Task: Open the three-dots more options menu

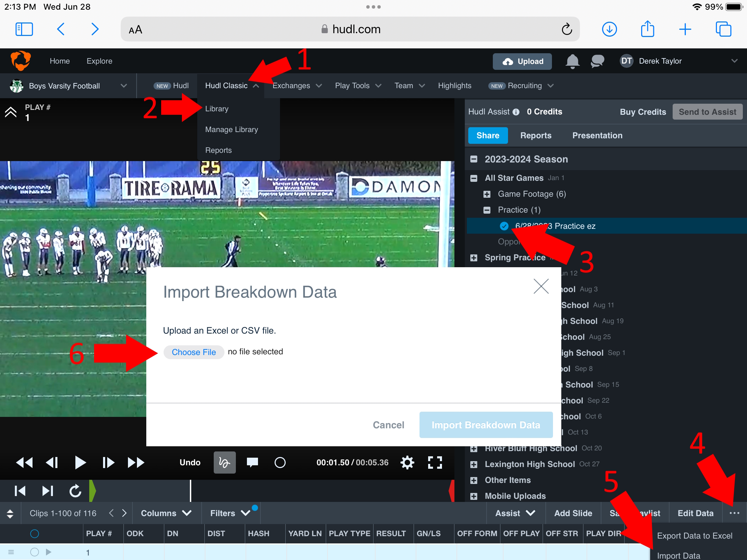Action: tap(735, 513)
